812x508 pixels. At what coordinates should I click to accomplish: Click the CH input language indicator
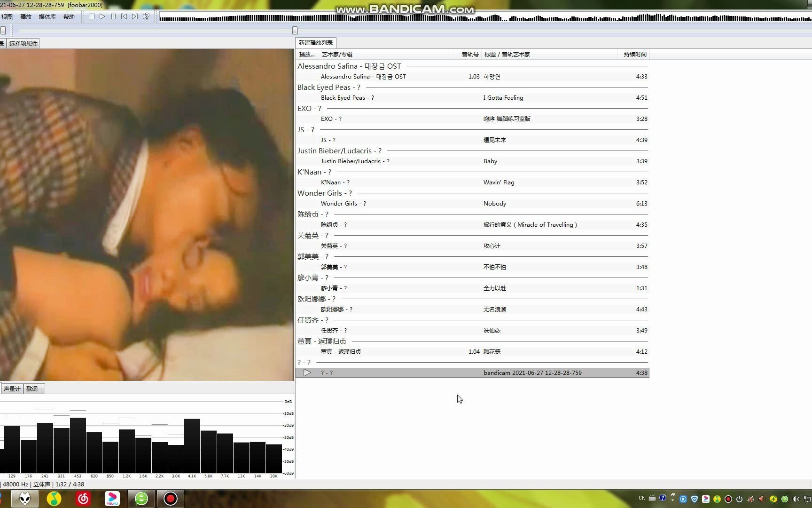pyautogui.click(x=642, y=498)
